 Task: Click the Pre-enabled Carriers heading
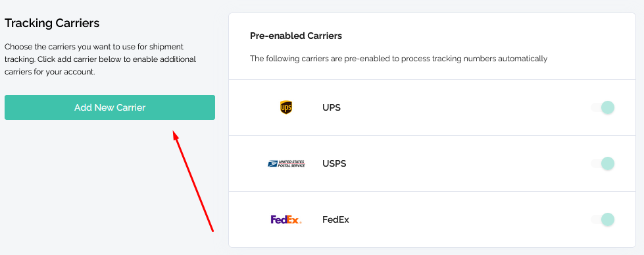pos(296,36)
